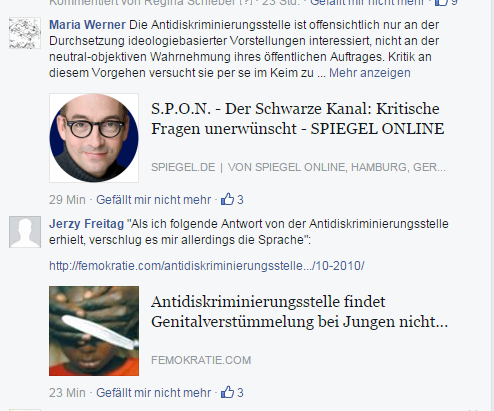
Task: Click thumbs-up icon on top partial comment
Action: click(441, 3)
